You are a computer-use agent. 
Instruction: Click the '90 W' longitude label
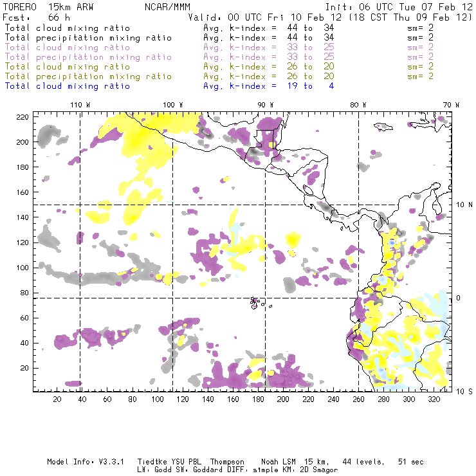tap(266, 105)
